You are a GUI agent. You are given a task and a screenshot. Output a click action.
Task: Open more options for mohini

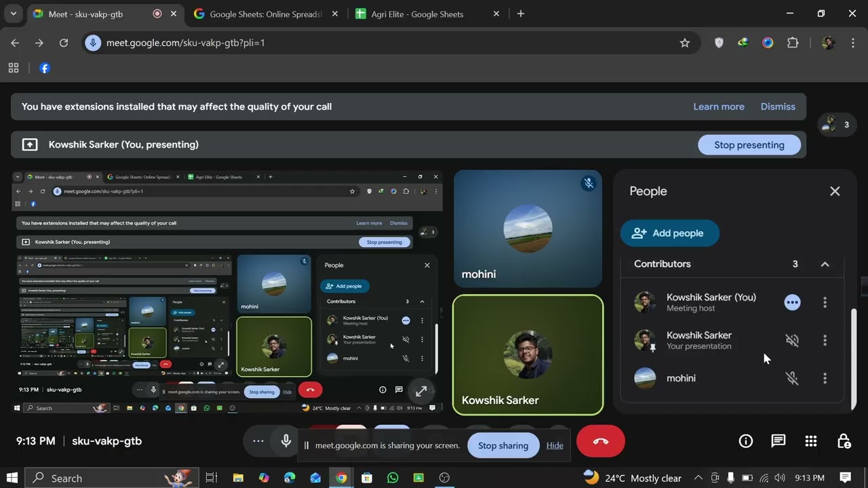(825, 378)
